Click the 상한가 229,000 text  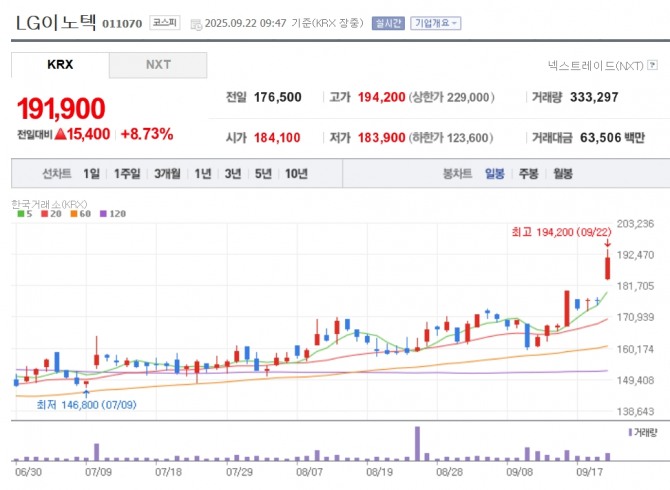tap(452, 97)
